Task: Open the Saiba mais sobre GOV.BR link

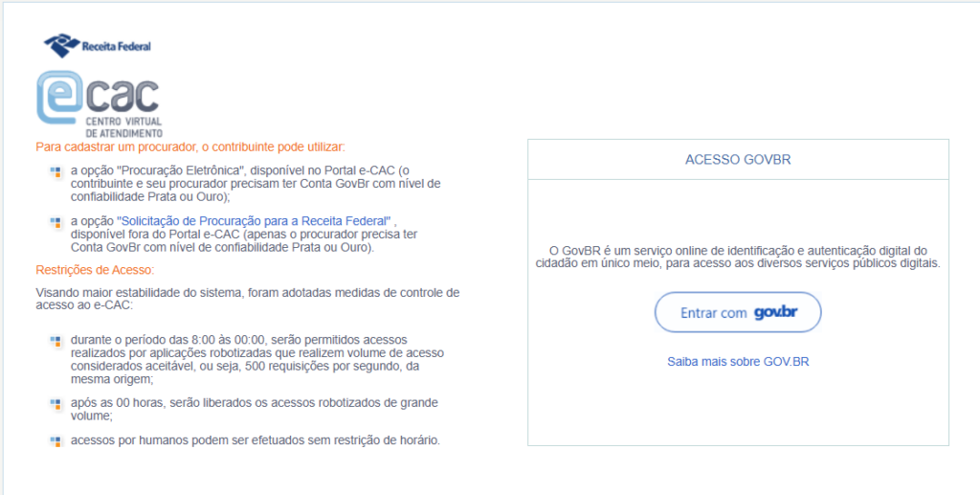Action: point(738,361)
